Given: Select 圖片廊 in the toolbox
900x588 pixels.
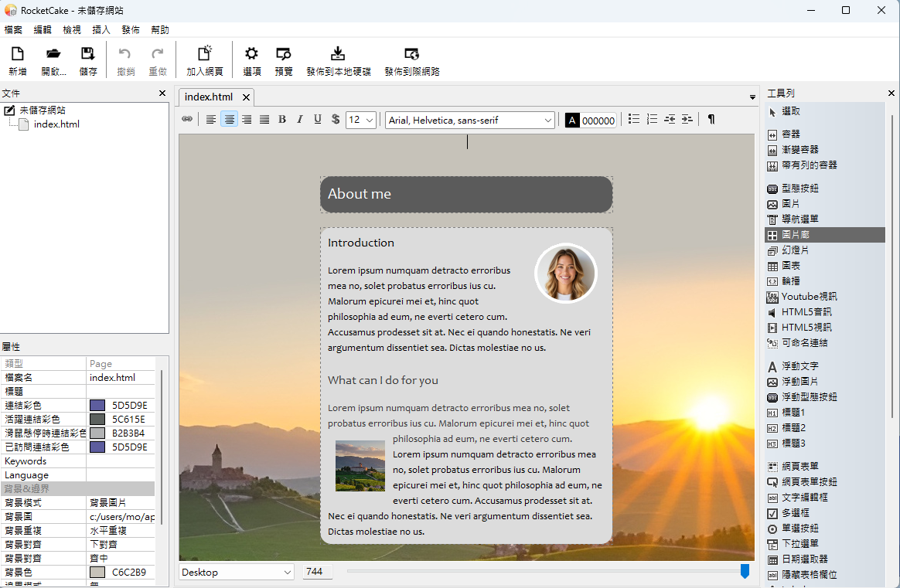Looking at the screenshot, I should pos(796,235).
